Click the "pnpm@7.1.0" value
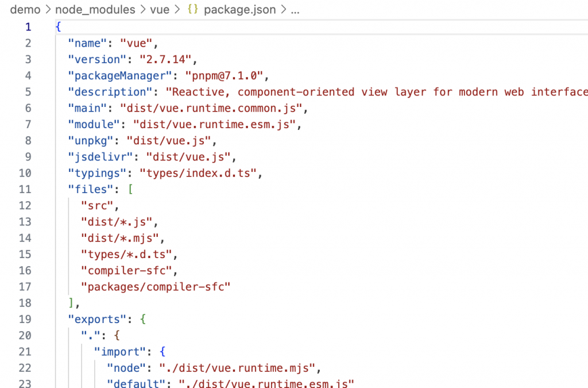588x388 pixels. point(225,75)
